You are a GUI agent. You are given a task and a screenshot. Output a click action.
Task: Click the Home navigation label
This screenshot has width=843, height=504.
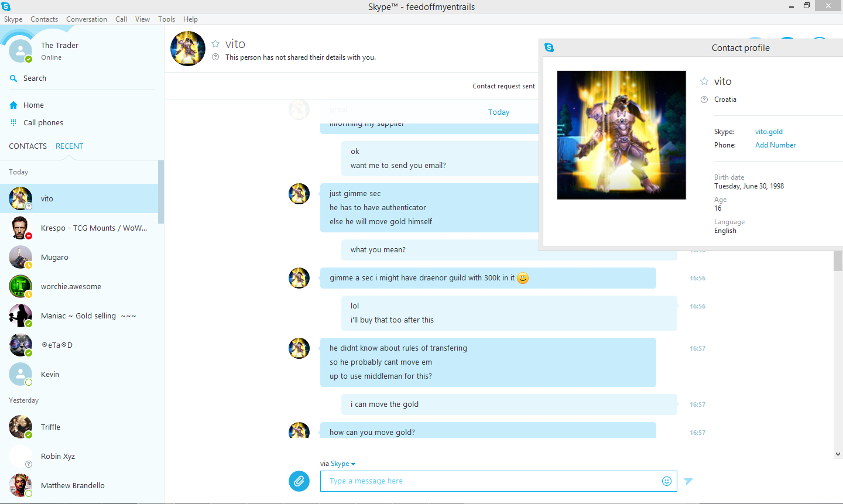click(x=33, y=105)
